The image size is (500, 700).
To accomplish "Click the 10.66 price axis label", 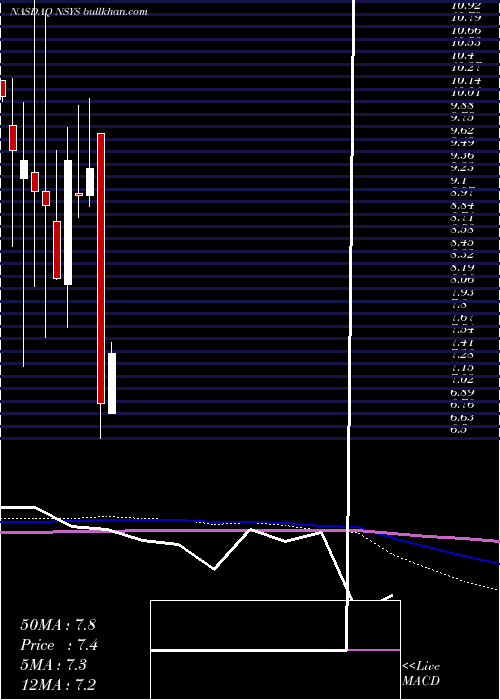I will click(466, 31).
